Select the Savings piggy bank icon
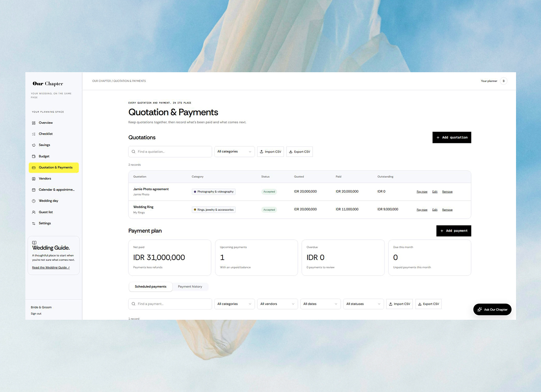The image size is (541, 392). tap(34, 145)
